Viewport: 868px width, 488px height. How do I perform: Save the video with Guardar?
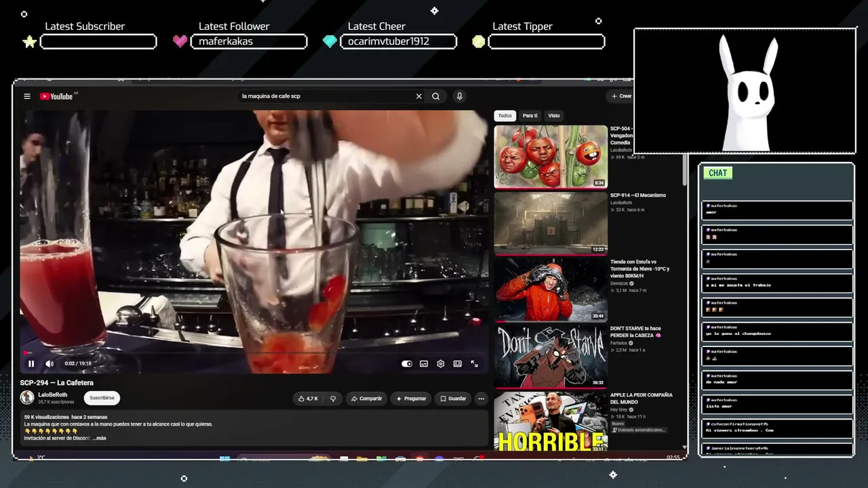click(x=453, y=399)
